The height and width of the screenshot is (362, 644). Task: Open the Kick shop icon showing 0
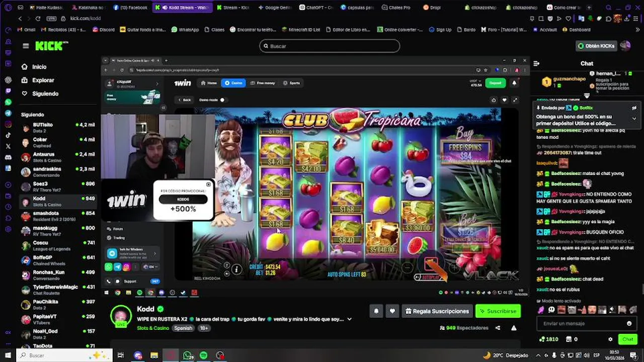(x=571, y=339)
